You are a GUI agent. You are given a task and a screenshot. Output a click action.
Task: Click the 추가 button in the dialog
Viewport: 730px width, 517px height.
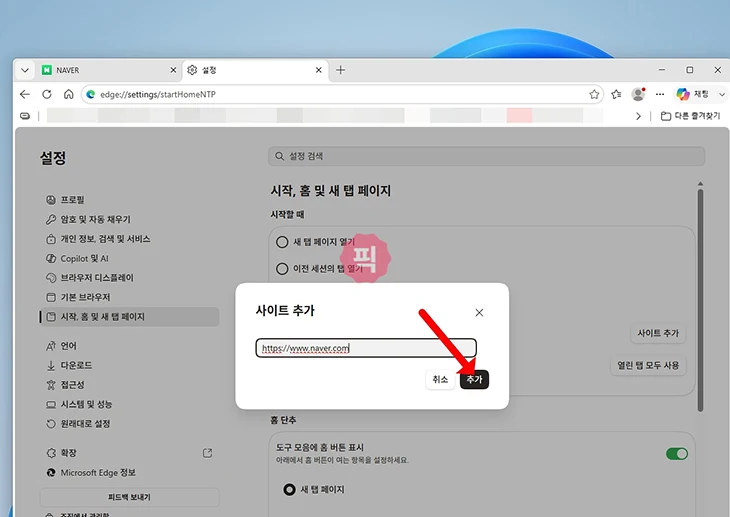click(474, 379)
